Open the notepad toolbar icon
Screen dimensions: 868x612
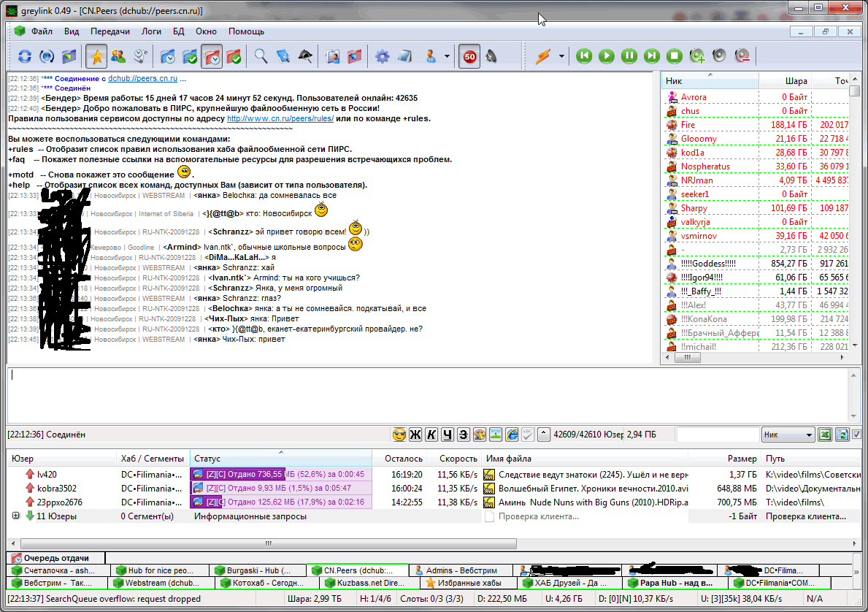click(404, 56)
